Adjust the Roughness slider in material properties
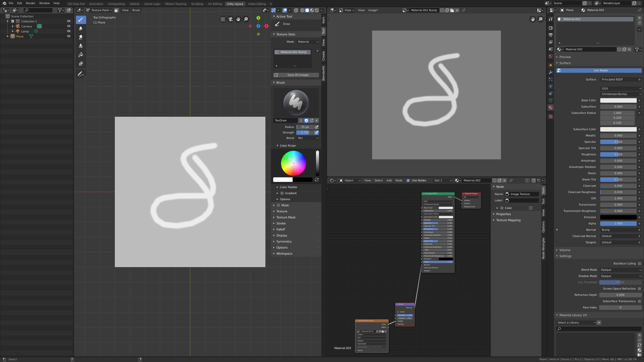The image size is (644, 362). click(618, 154)
